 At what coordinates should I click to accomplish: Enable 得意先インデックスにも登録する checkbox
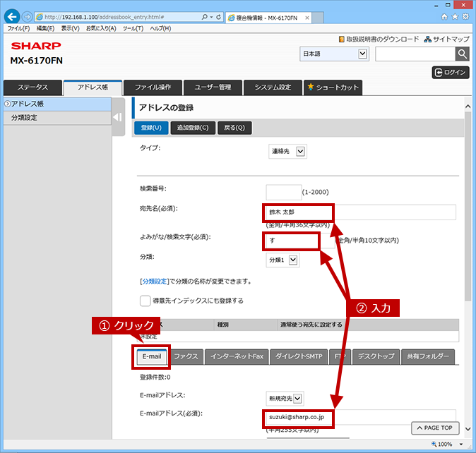145,301
